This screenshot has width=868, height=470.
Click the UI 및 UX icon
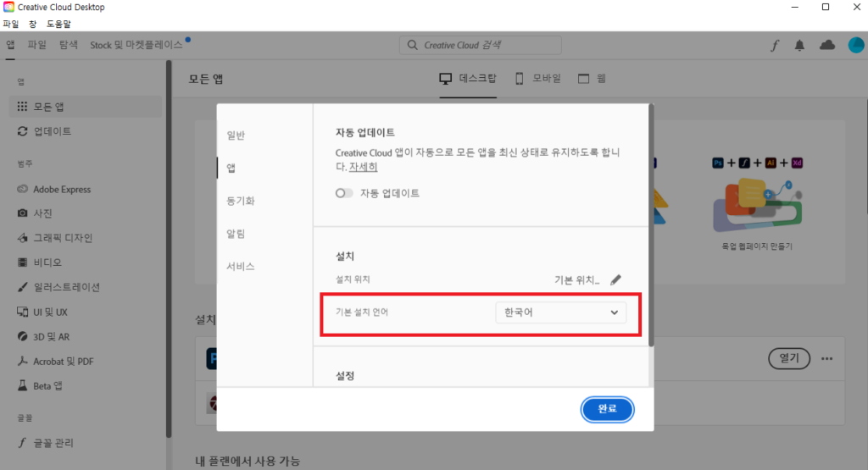point(22,312)
